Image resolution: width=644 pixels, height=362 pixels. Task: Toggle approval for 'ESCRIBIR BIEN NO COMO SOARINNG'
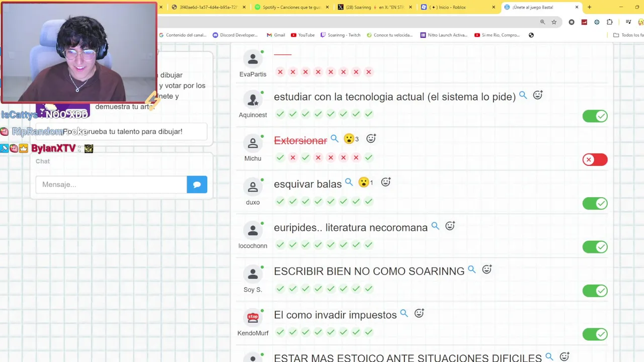coord(595,291)
